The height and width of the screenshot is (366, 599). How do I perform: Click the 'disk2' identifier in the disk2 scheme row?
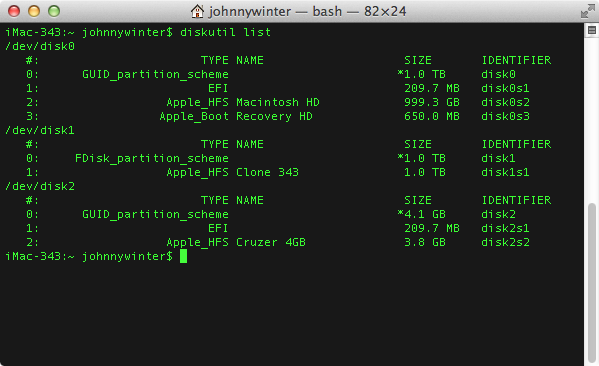click(499, 214)
